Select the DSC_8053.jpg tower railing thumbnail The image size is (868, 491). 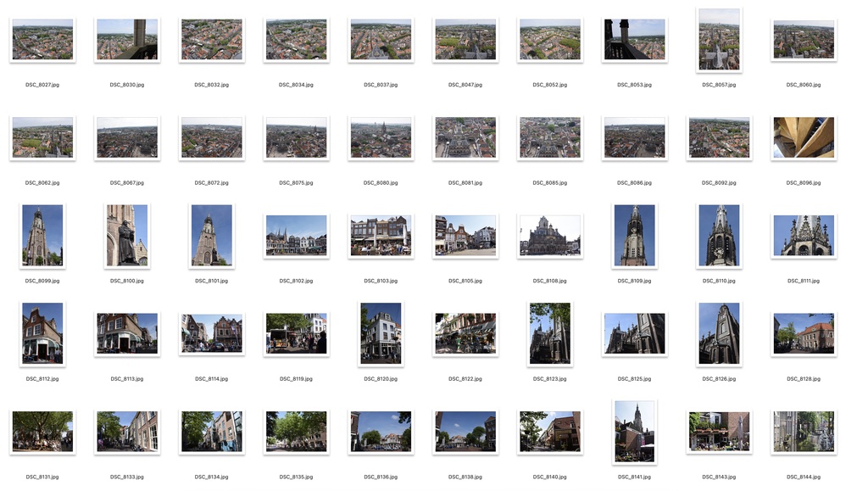coord(634,39)
